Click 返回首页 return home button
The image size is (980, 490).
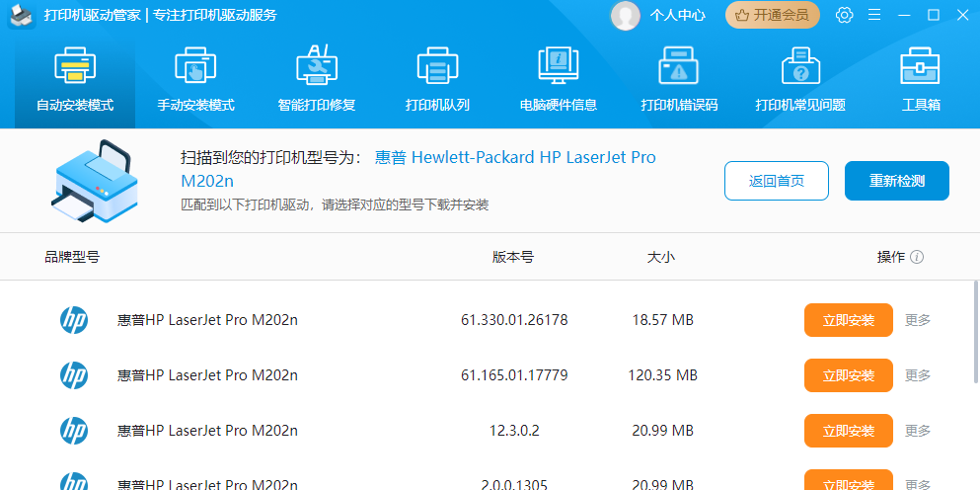point(776,181)
